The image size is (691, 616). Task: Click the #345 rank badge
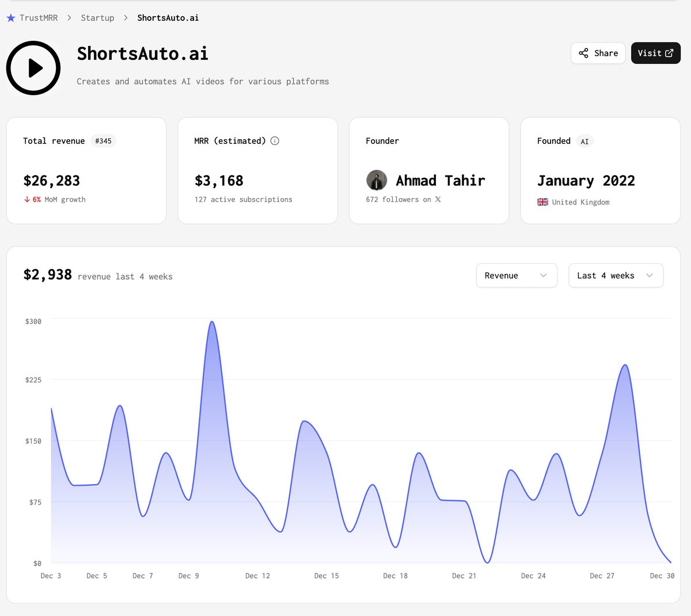point(104,141)
